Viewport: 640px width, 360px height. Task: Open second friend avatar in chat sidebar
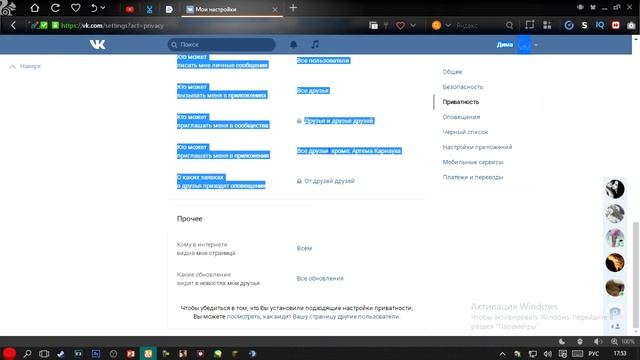coord(615,213)
